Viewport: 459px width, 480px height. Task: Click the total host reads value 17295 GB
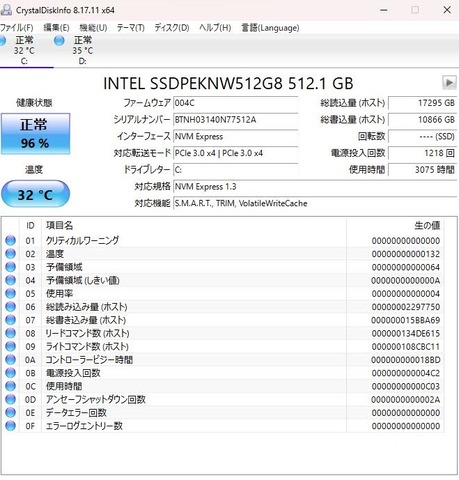[x=422, y=103]
